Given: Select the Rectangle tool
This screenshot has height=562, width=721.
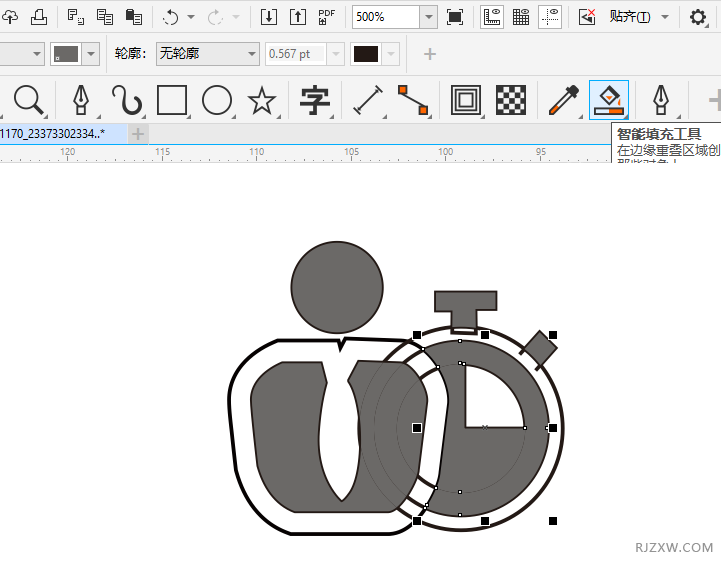Looking at the screenshot, I should (173, 100).
